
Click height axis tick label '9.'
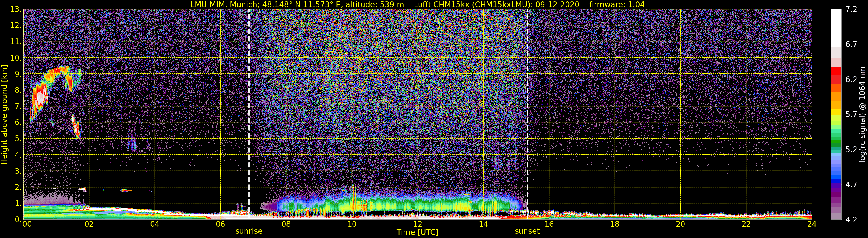[x=18, y=74]
